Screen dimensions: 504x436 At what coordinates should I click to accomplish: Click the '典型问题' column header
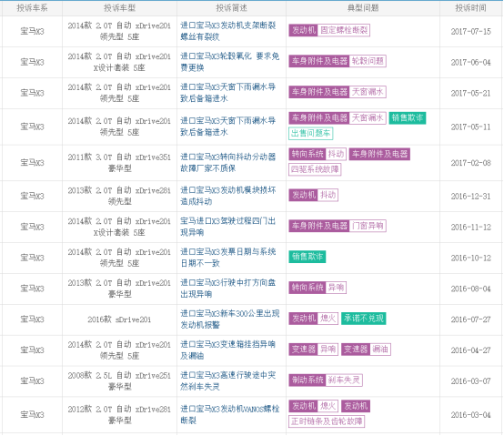click(x=363, y=8)
